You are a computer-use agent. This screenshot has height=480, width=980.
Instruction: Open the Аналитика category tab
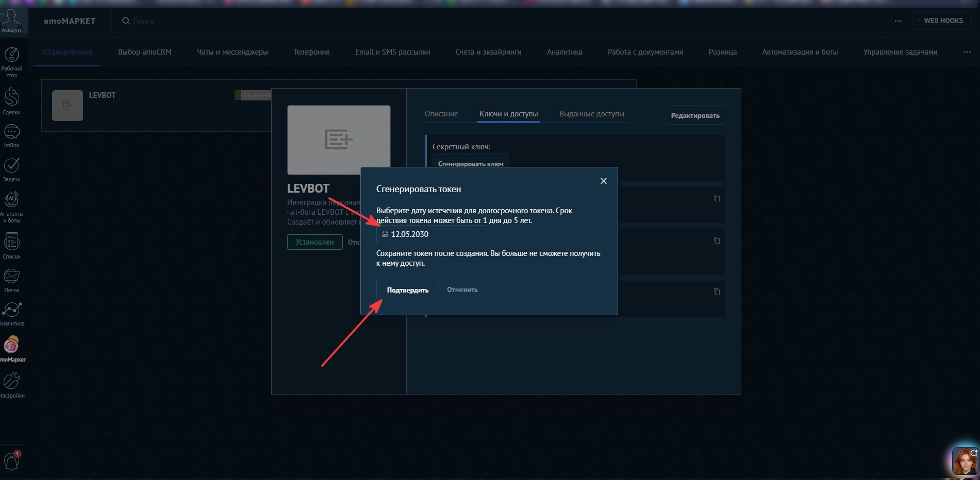pos(564,52)
